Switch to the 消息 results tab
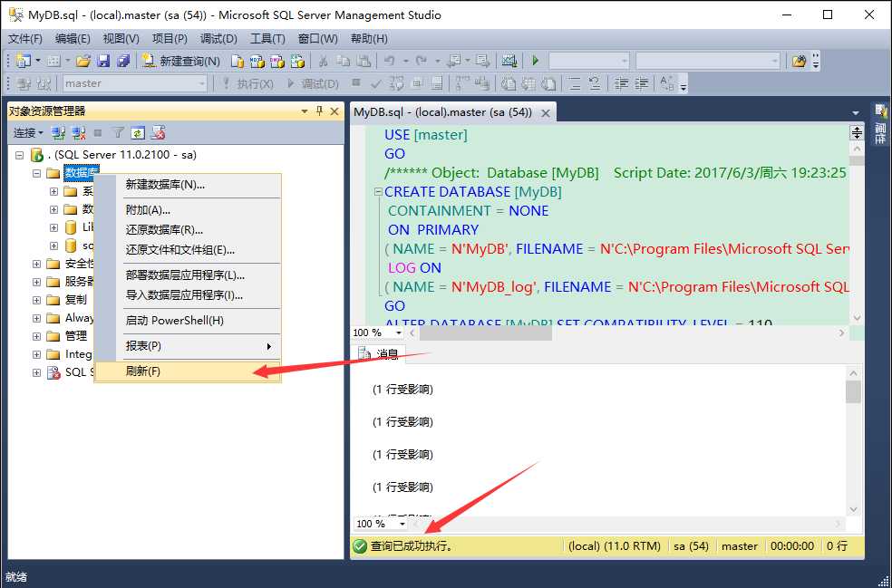This screenshot has height=588, width=892. tap(378, 354)
